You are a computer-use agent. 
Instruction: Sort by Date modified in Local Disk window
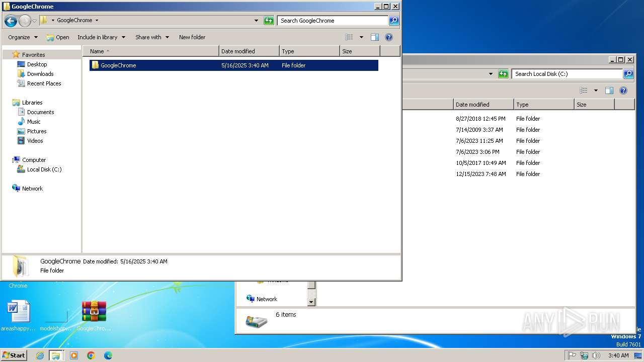pyautogui.click(x=484, y=105)
